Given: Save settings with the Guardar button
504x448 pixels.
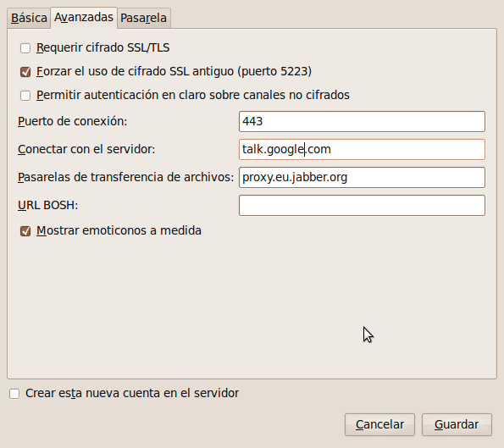Looking at the screenshot, I should [x=457, y=424].
